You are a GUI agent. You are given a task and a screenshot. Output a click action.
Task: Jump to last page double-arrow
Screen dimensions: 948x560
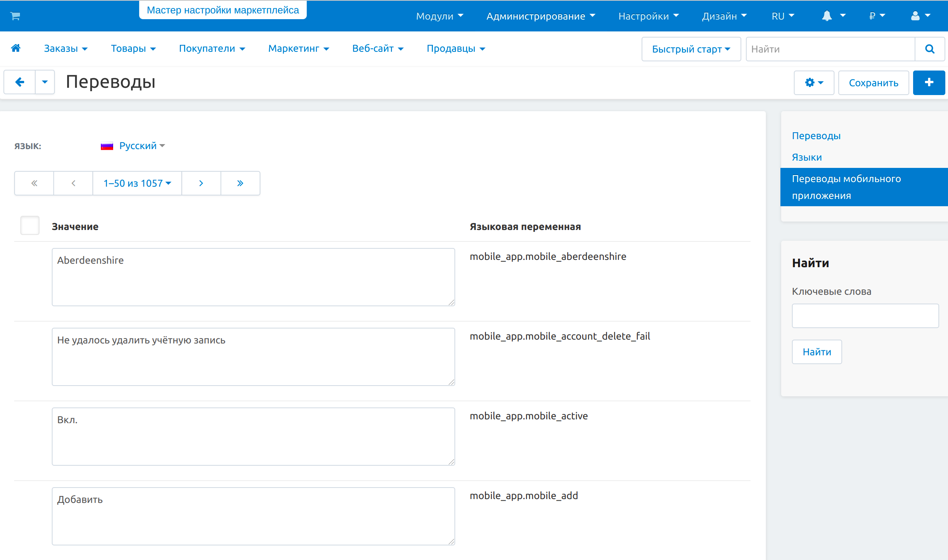pyautogui.click(x=240, y=183)
